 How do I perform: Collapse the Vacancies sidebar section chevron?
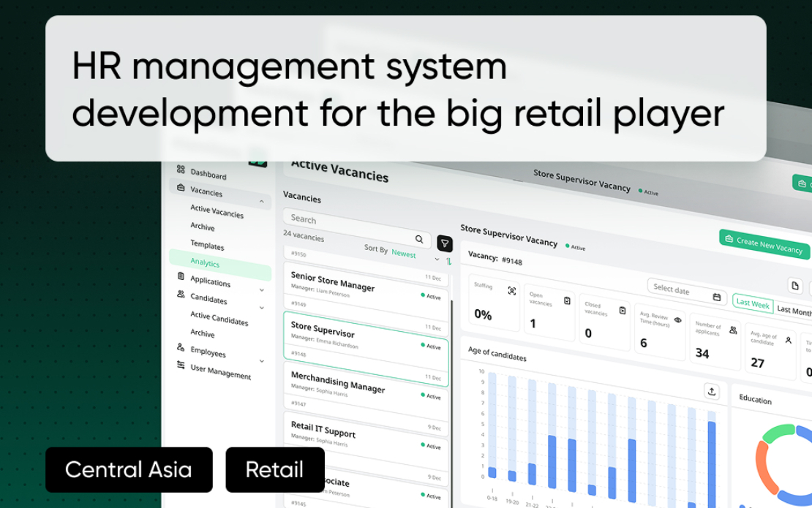coord(261,201)
